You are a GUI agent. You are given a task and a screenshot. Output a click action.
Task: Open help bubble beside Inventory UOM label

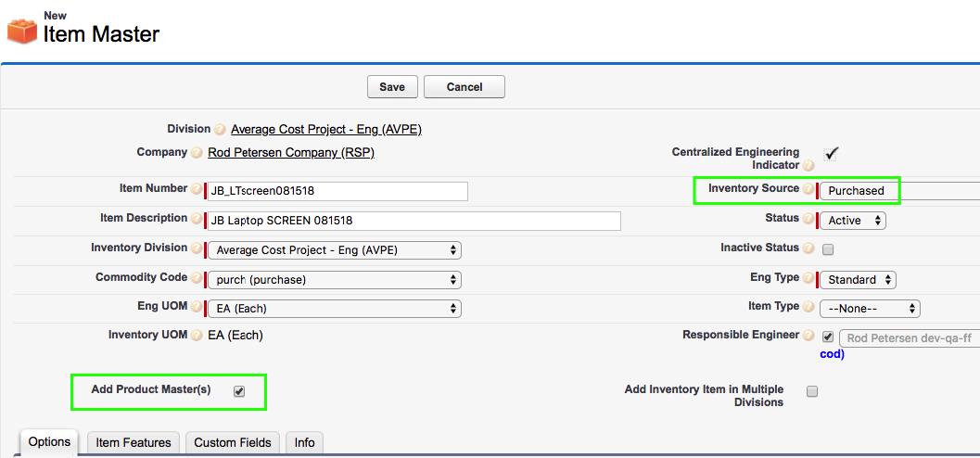click(197, 336)
